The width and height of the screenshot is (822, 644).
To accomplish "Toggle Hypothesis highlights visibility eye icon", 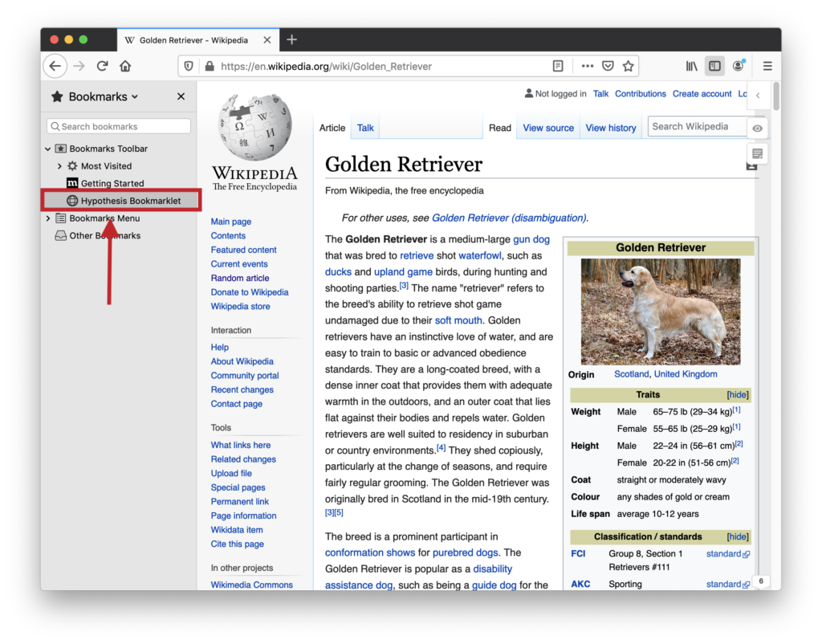I will [x=758, y=128].
